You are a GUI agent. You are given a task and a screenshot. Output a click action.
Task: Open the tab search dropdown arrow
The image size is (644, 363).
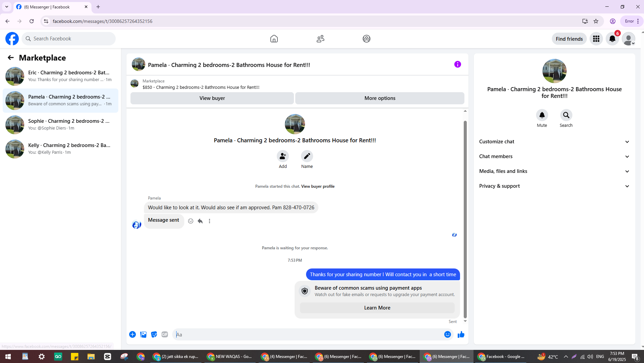point(7,7)
